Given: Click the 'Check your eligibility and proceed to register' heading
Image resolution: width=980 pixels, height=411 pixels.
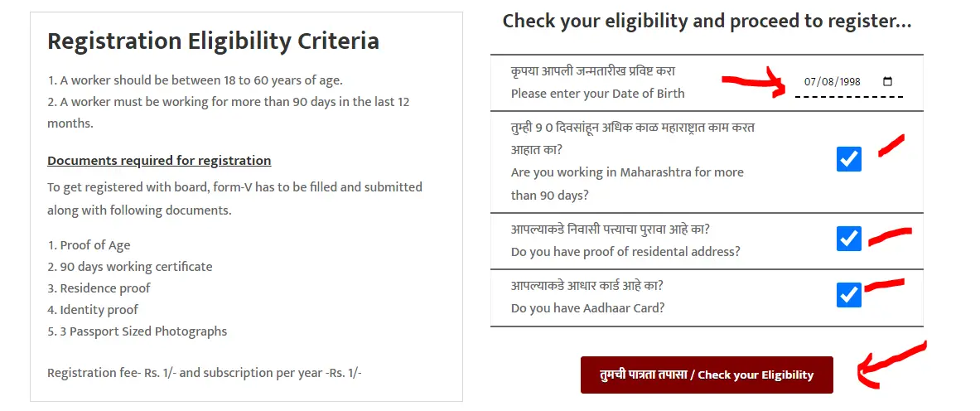Looking at the screenshot, I should [707, 22].
